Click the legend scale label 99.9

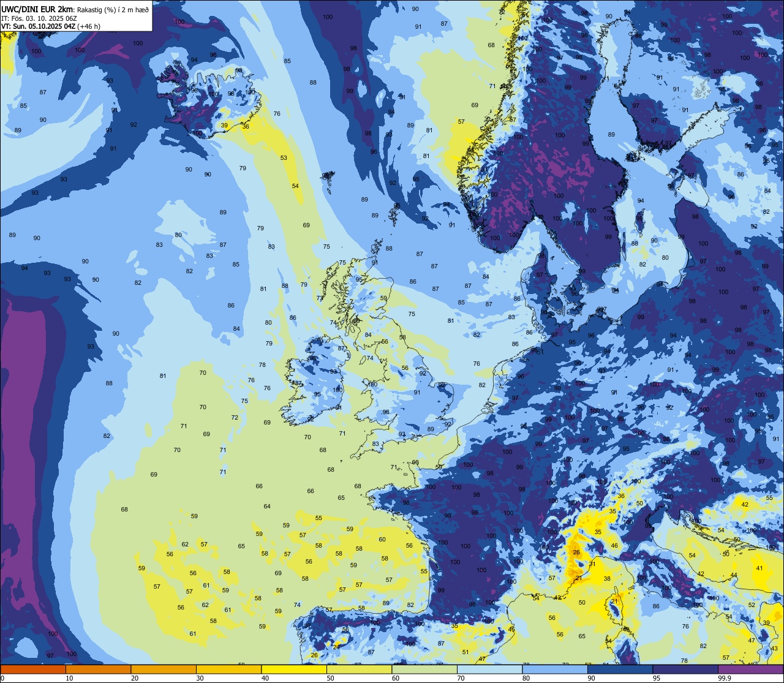[x=724, y=678]
